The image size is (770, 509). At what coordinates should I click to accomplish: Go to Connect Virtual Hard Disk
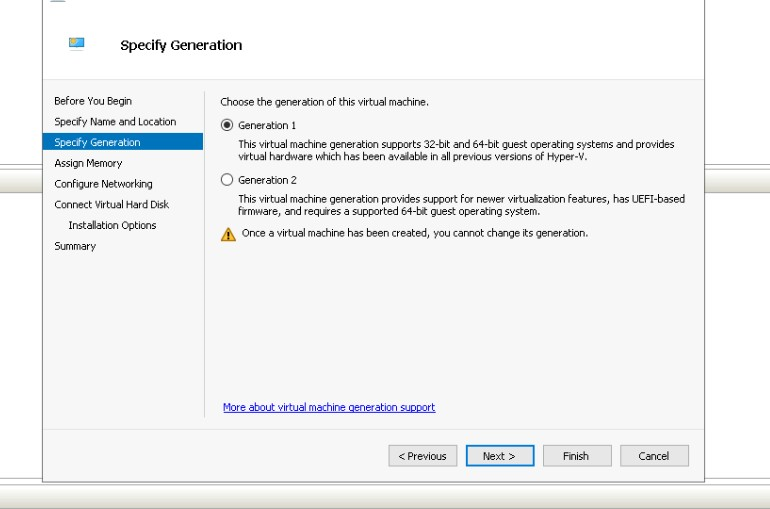111,205
